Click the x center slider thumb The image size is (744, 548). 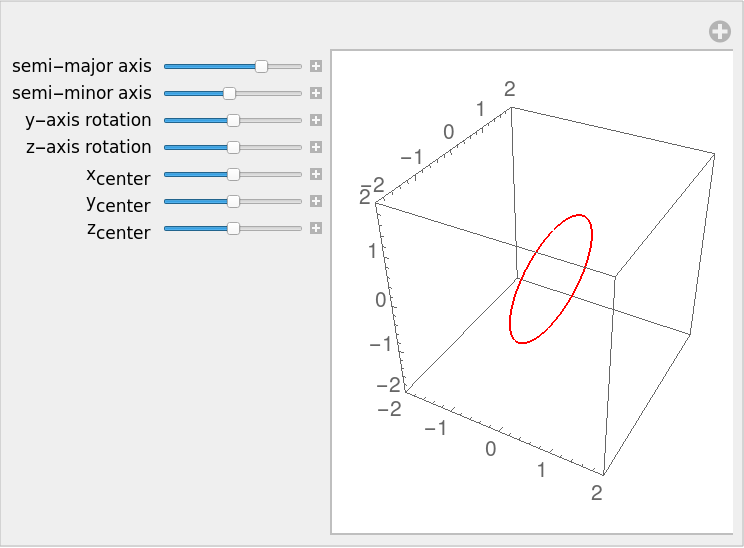click(233, 174)
